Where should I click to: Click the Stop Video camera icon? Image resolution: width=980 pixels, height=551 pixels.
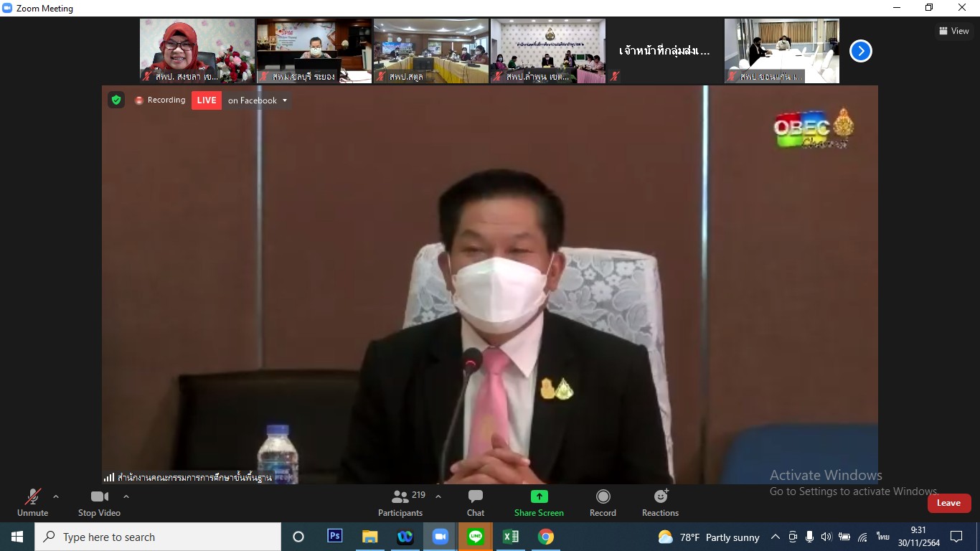(100, 496)
